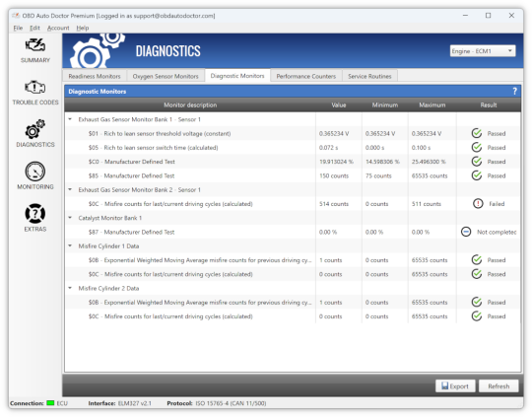The height and width of the screenshot is (417, 532).
Task: Select the Diagnostic Monitors tab
Action: [237, 75]
